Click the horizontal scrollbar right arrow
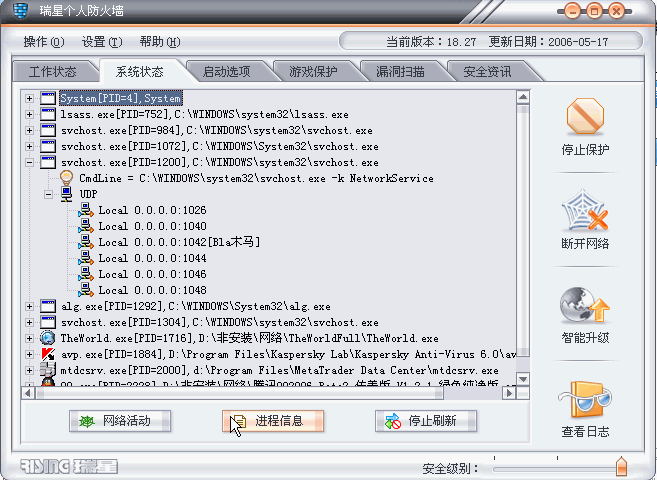This screenshot has height=480, width=657. pyautogui.click(x=510, y=393)
